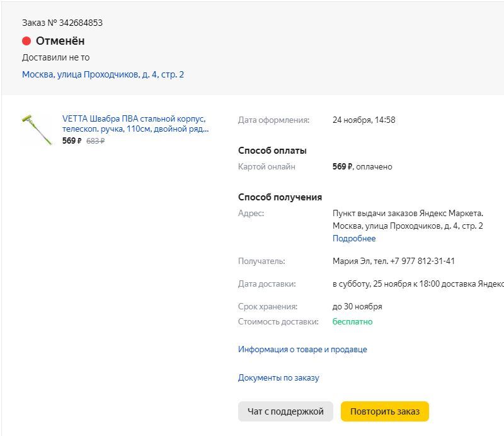Viewport: 504px width, 436px height.
Task: Click the Пункт выдачи заказов Яндекс Маркета text
Action: coord(408,213)
